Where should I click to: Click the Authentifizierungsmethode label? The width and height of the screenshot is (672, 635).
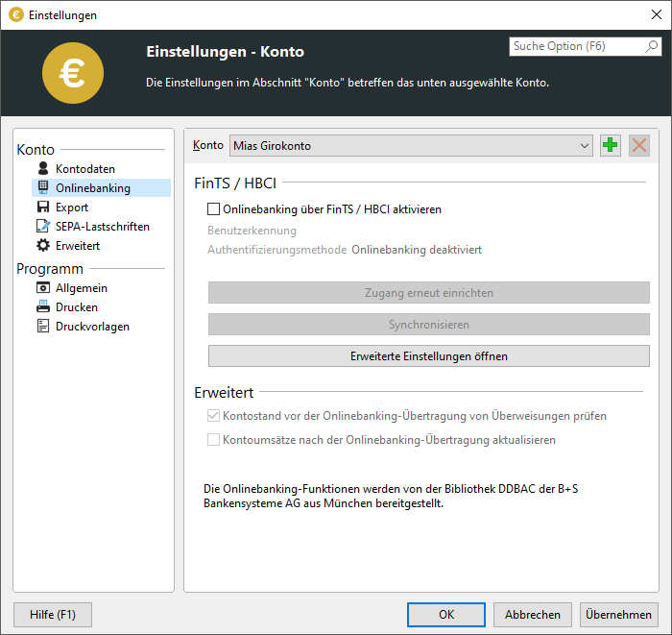(x=276, y=250)
